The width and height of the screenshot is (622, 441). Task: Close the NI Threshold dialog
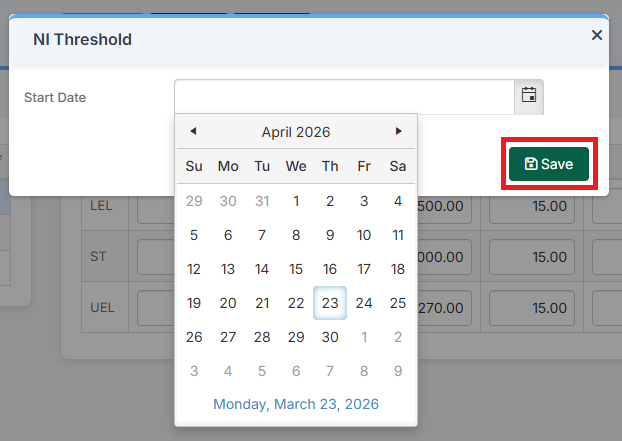[x=597, y=35]
